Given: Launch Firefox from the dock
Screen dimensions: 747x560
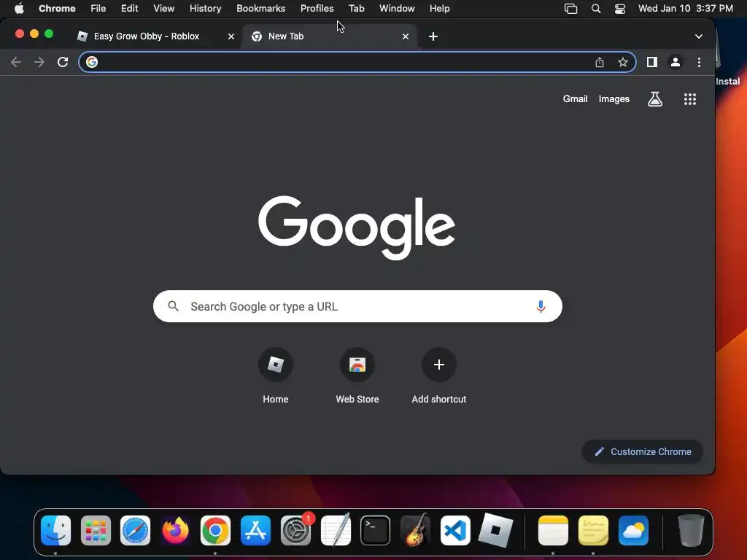Looking at the screenshot, I should pyautogui.click(x=175, y=530).
